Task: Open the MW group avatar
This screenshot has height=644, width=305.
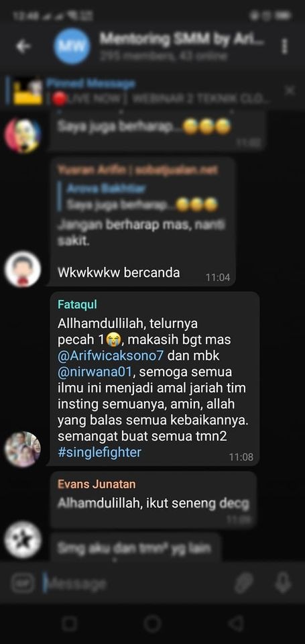Action: coord(72,46)
